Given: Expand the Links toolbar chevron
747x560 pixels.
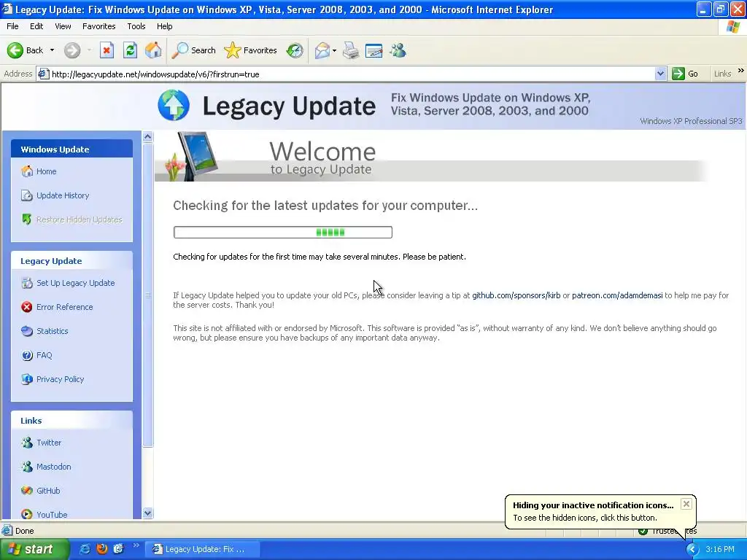Looking at the screenshot, I should [741, 71].
